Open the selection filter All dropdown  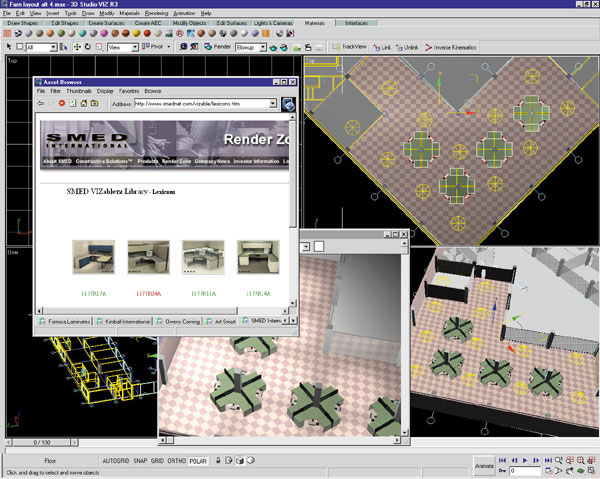53,47
